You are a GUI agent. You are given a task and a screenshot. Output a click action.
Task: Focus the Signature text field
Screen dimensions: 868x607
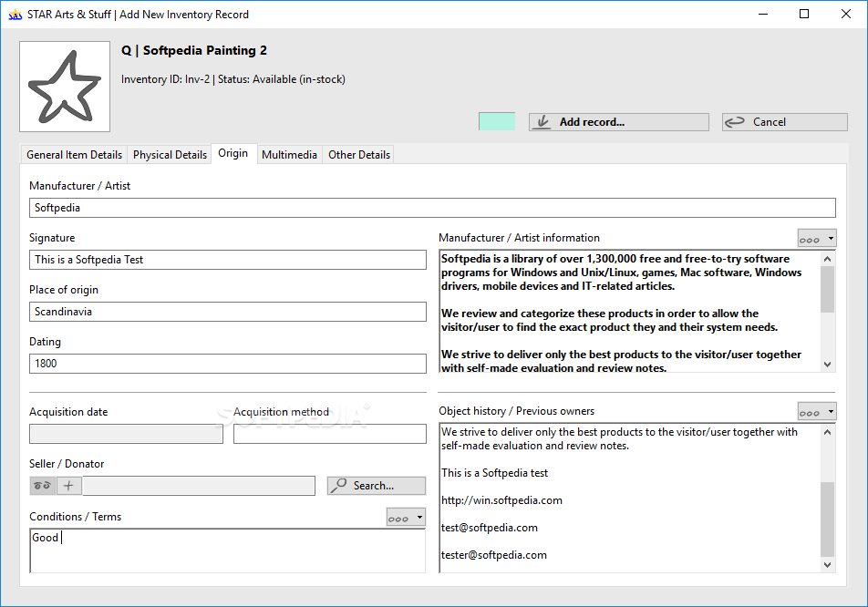point(228,260)
